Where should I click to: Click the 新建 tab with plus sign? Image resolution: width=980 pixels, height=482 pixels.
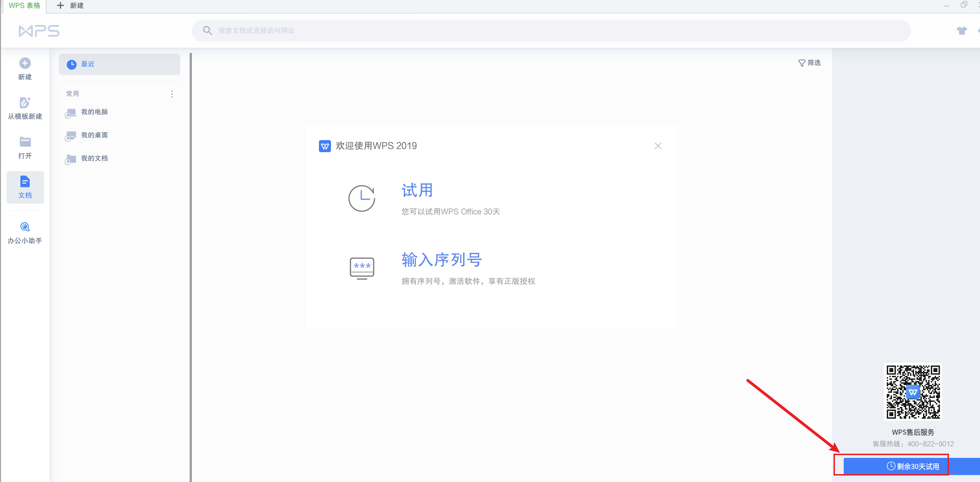coord(70,6)
